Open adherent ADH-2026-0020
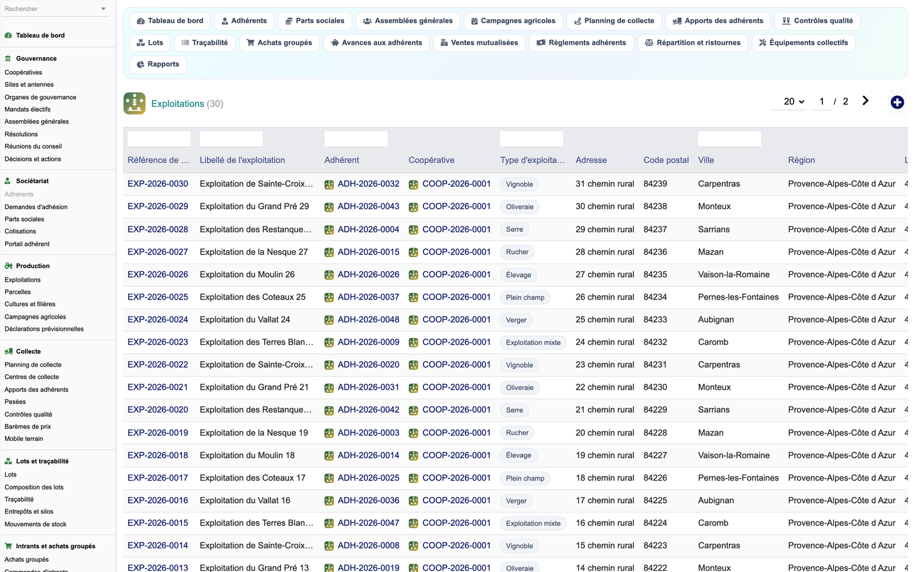Image resolution: width=924 pixels, height=572 pixels. [368, 365]
